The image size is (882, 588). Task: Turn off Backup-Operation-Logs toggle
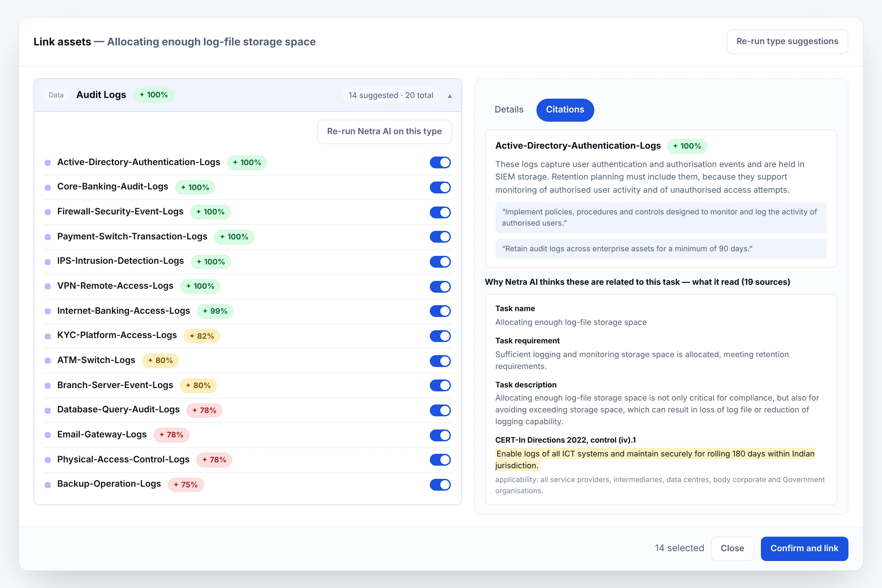point(440,484)
